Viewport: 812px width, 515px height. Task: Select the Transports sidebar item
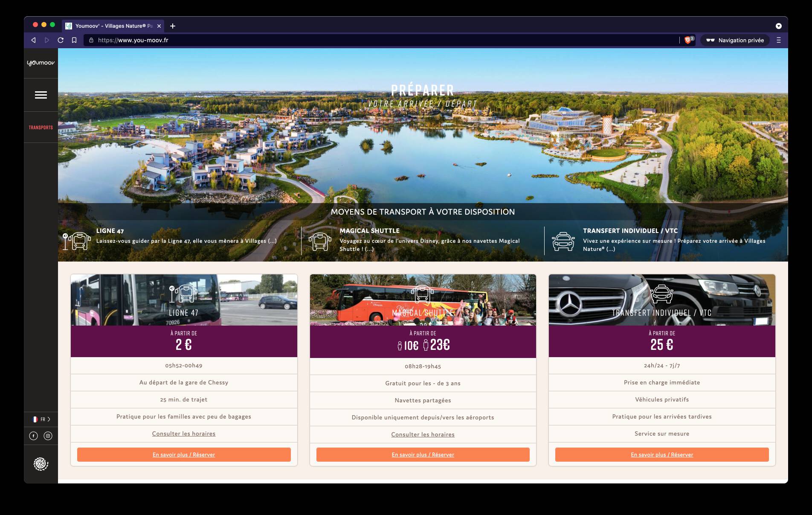coord(41,128)
